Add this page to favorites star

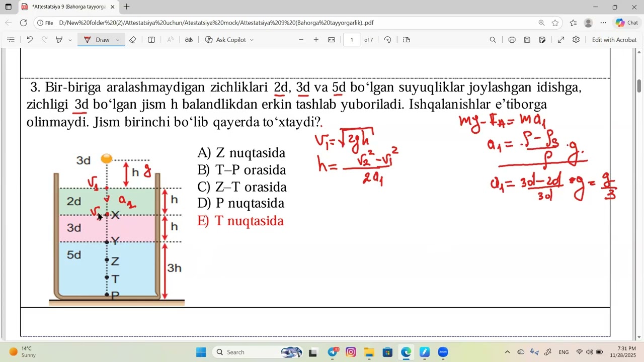click(555, 23)
